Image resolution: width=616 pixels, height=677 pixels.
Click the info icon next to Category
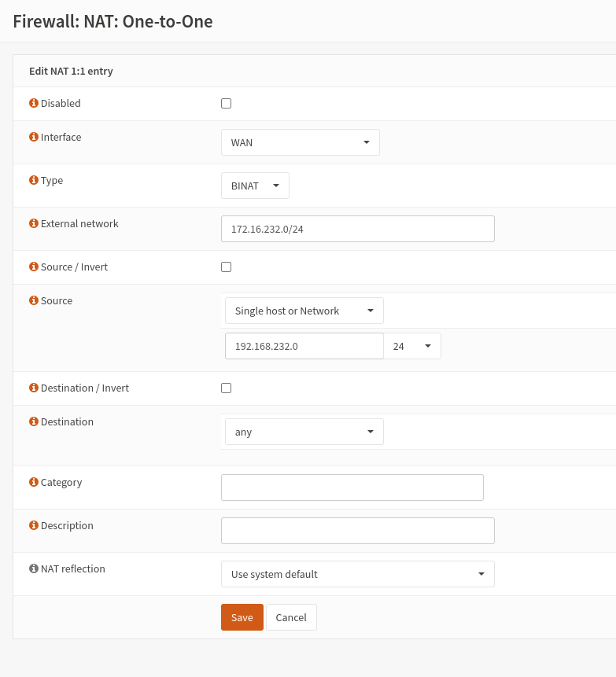(34, 482)
